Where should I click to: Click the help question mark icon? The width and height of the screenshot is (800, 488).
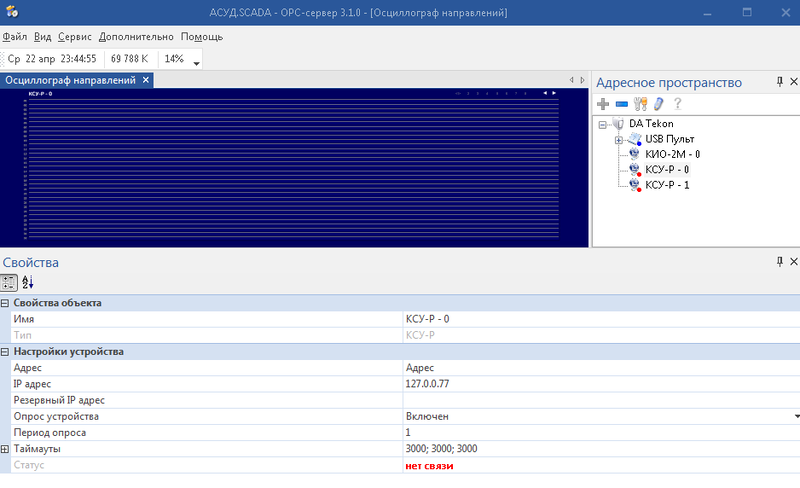(678, 104)
